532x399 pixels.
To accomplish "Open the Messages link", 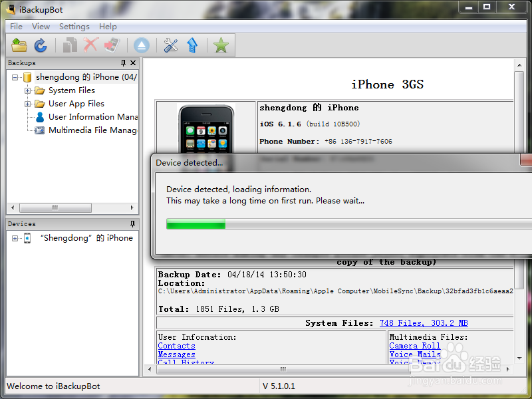I will coord(176,354).
